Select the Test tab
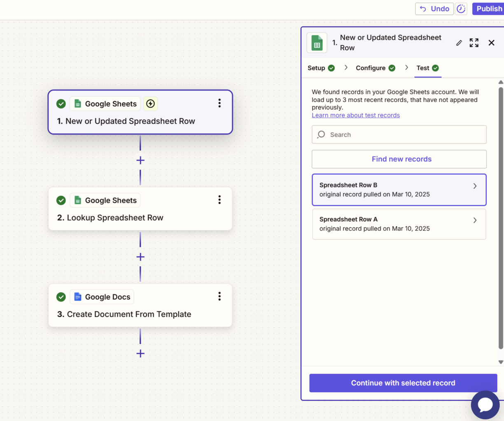504x421 pixels. coord(427,68)
